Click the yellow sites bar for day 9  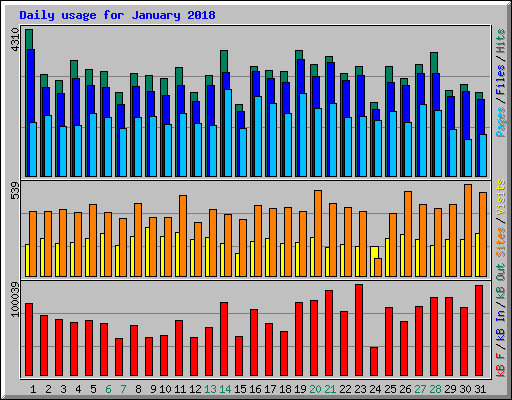pos(147,252)
